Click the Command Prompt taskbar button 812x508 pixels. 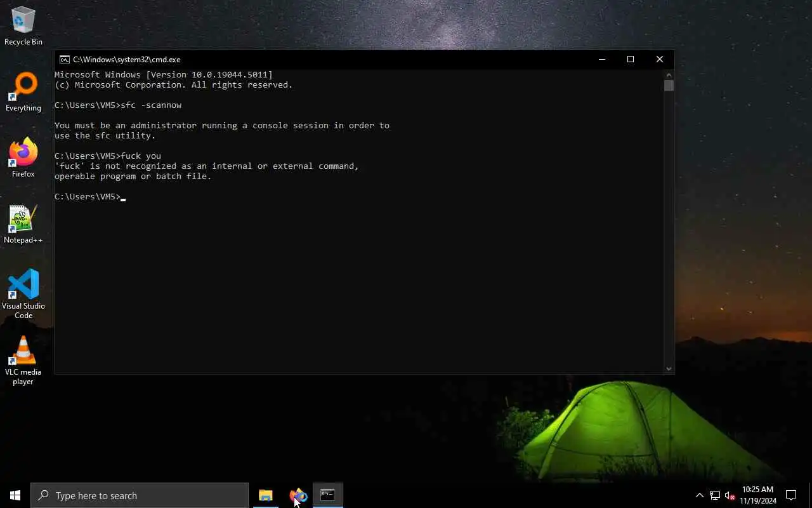coord(328,495)
